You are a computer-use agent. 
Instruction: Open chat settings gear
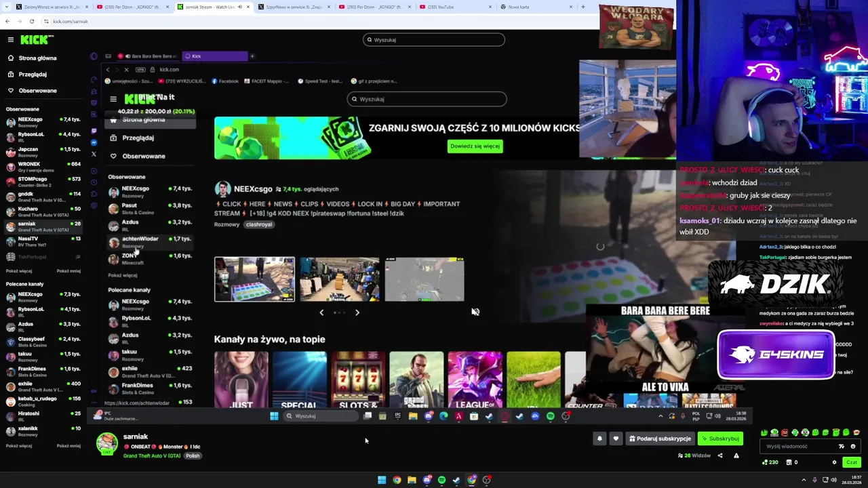click(835, 462)
